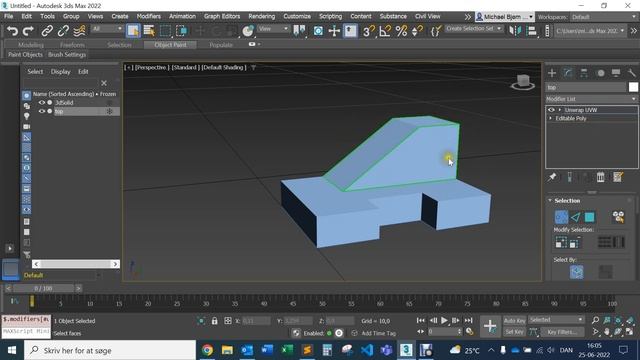Open Create Selection Set dropdown
The width and height of the screenshot is (640, 360).
(x=473, y=29)
